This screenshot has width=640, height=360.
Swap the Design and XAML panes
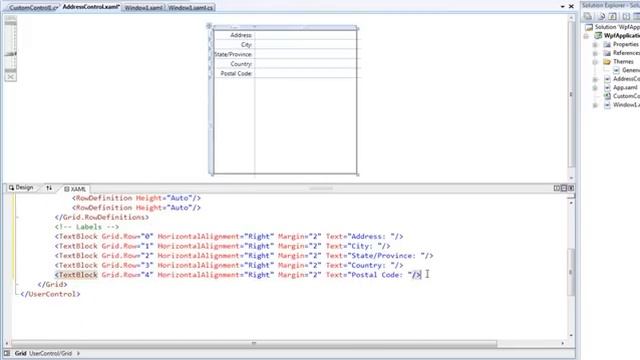click(49, 188)
